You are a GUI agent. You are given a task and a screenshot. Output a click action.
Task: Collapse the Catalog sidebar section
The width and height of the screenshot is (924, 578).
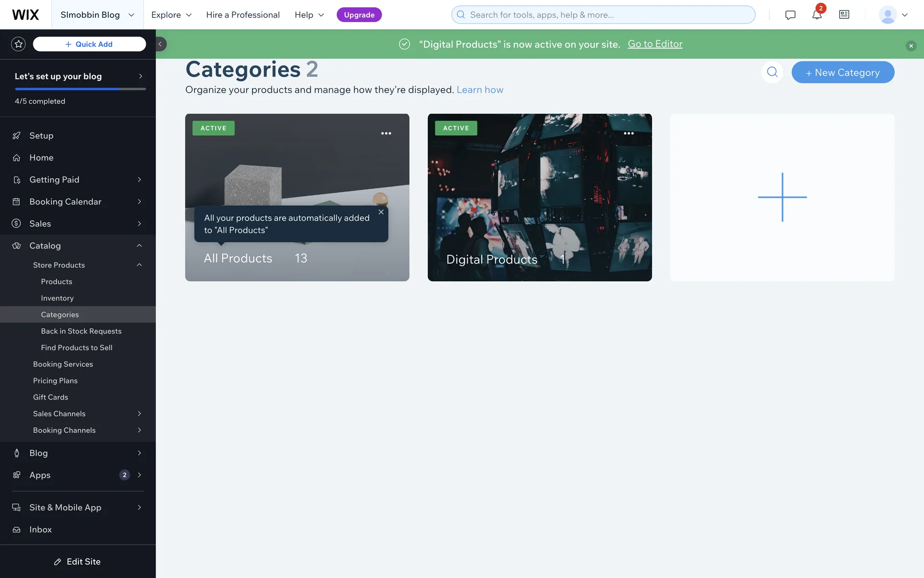click(139, 246)
